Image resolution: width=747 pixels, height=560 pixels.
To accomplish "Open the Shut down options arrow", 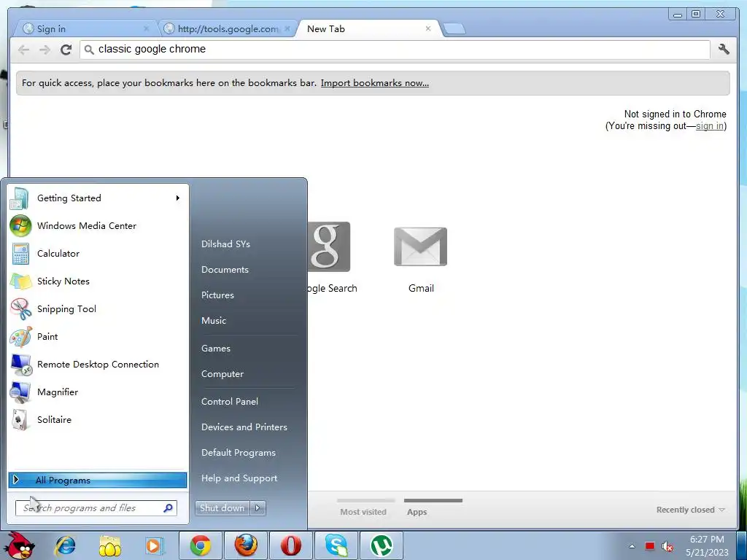I will tap(258, 508).
